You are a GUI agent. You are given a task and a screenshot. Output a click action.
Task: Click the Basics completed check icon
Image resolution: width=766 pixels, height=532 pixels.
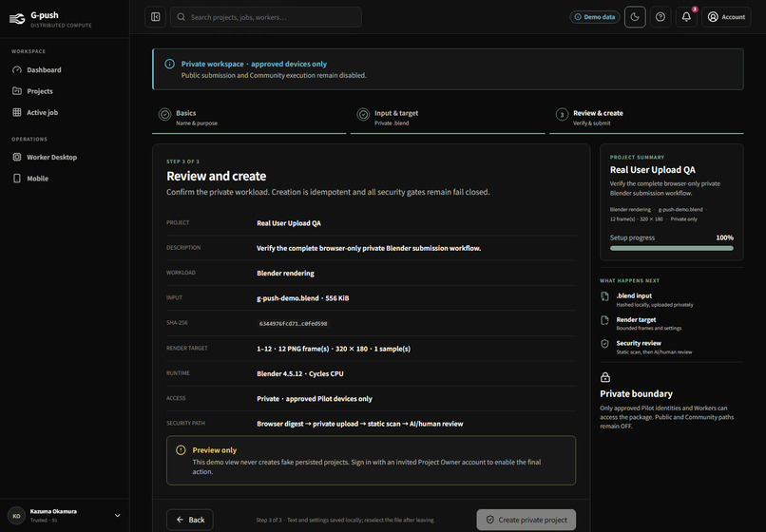pos(165,115)
